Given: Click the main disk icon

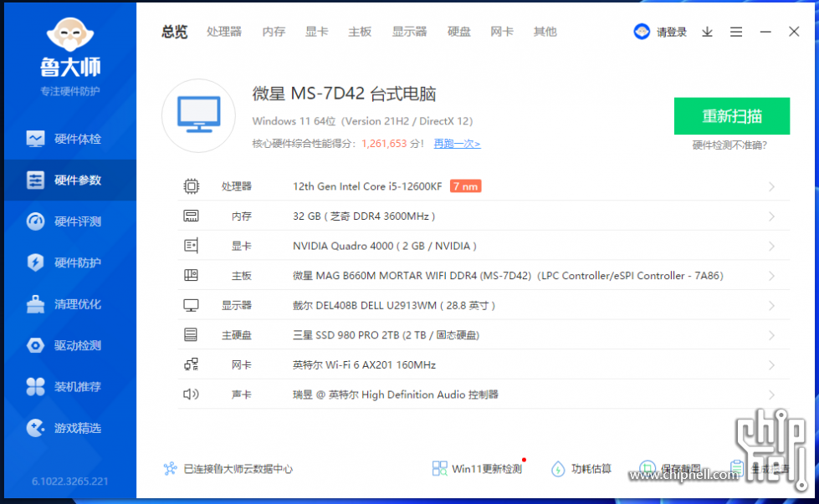Looking at the screenshot, I should point(192,335).
